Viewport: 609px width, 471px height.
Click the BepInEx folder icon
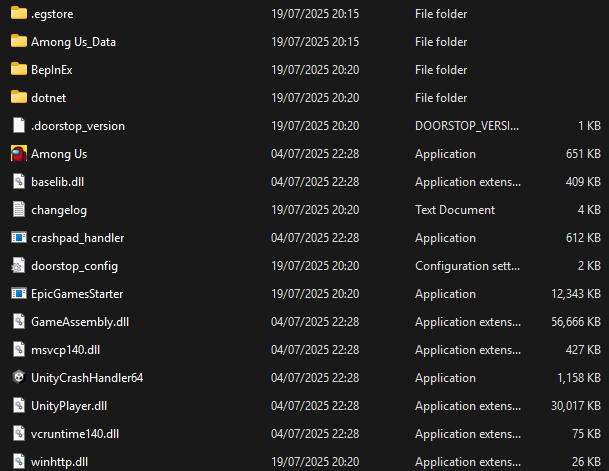[18, 70]
